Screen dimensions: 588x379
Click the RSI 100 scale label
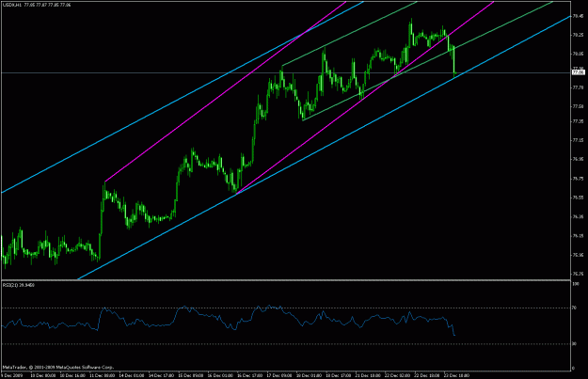point(575,284)
